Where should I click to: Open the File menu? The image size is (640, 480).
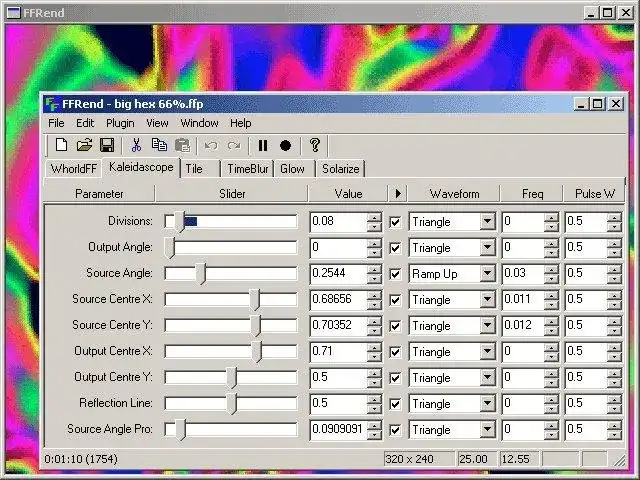coord(56,123)
